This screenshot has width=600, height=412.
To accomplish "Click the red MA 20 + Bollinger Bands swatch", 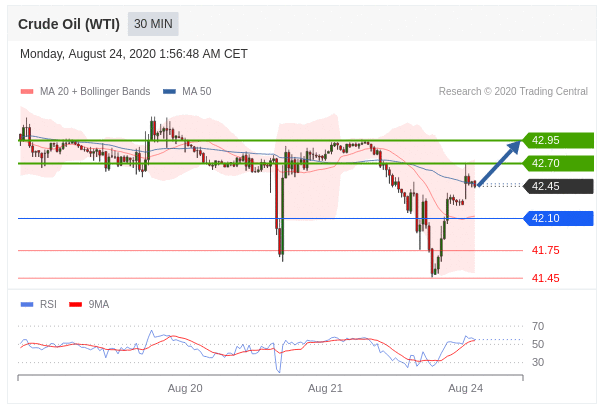I will pyautogui.click(x=27, y=91).
